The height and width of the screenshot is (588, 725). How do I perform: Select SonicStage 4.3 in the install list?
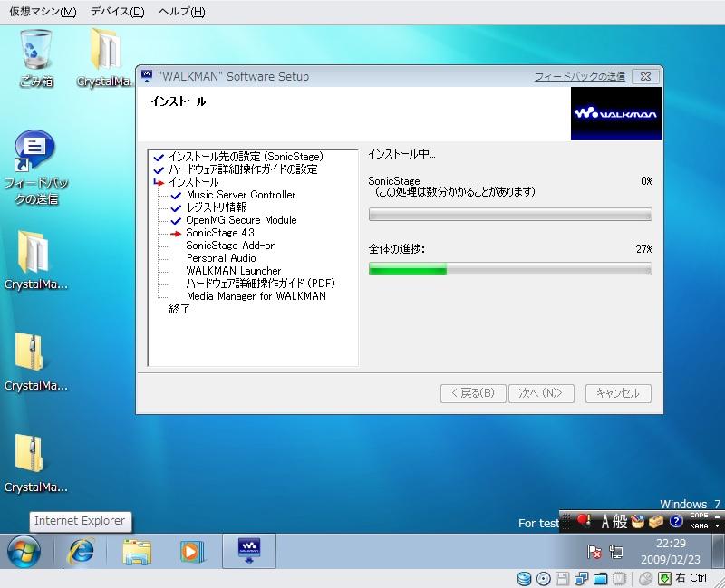click(x=219, y=233)
